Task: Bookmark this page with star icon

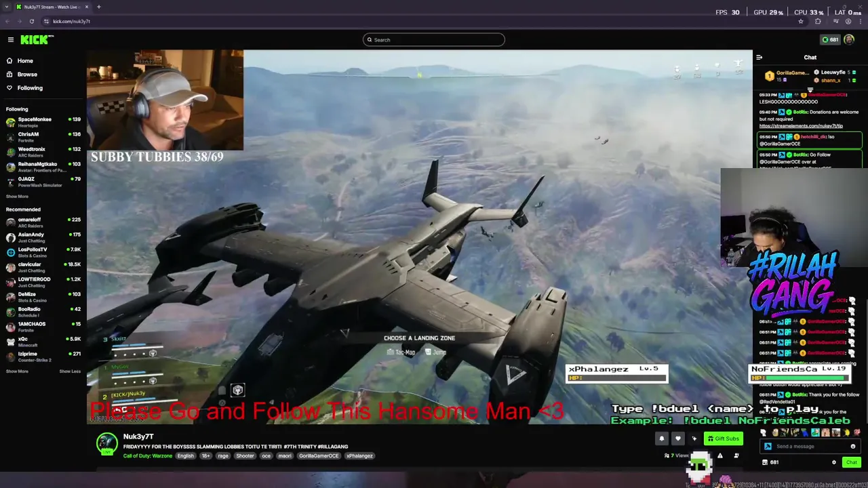Action: pos(801,21)
